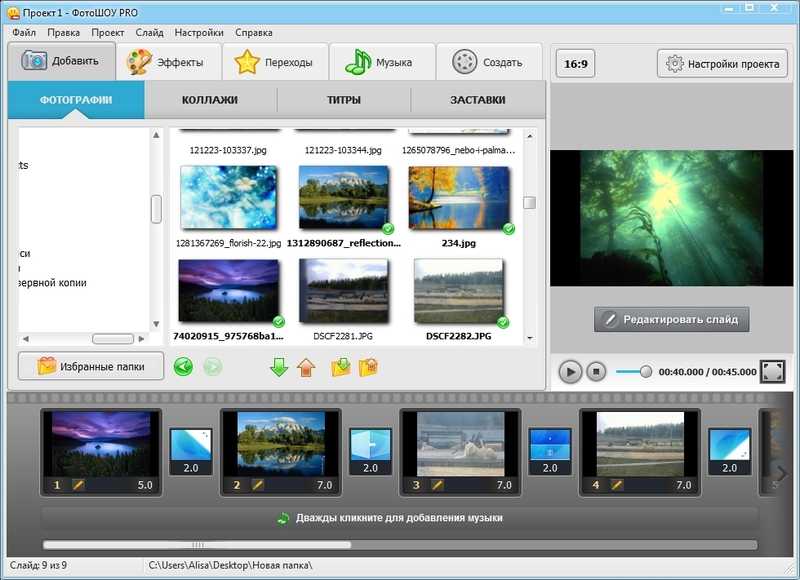Click the add music track bar
The width and height of the screenshot is (800, 580).
click(x=400, y=518)
